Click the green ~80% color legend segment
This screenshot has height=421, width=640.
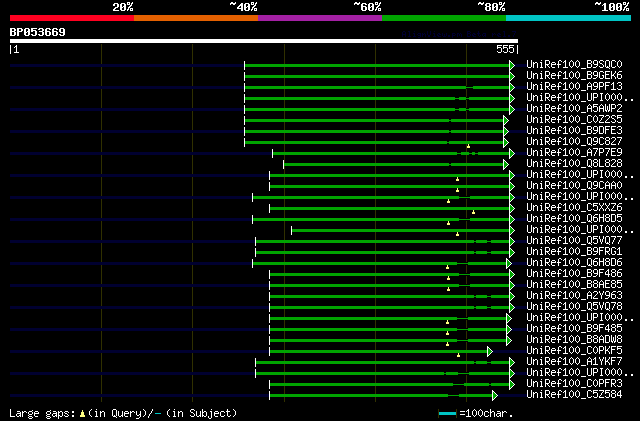444,18
